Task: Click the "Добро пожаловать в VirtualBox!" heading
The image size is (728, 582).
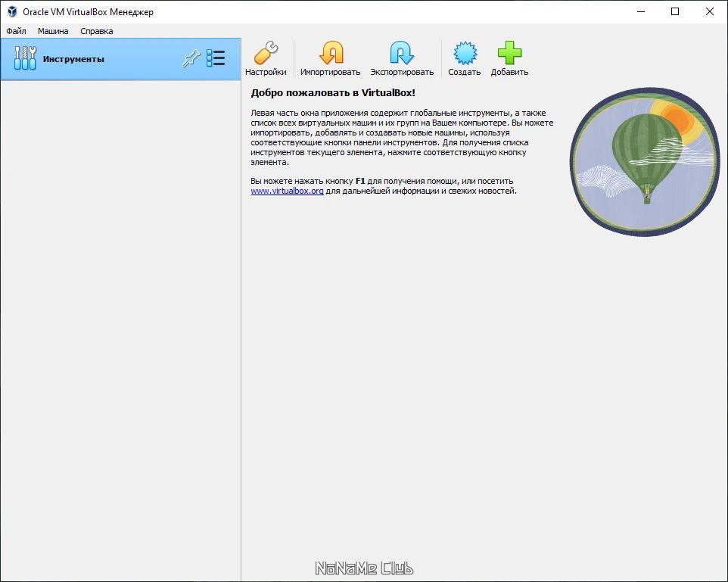Action: click(333, 93)
